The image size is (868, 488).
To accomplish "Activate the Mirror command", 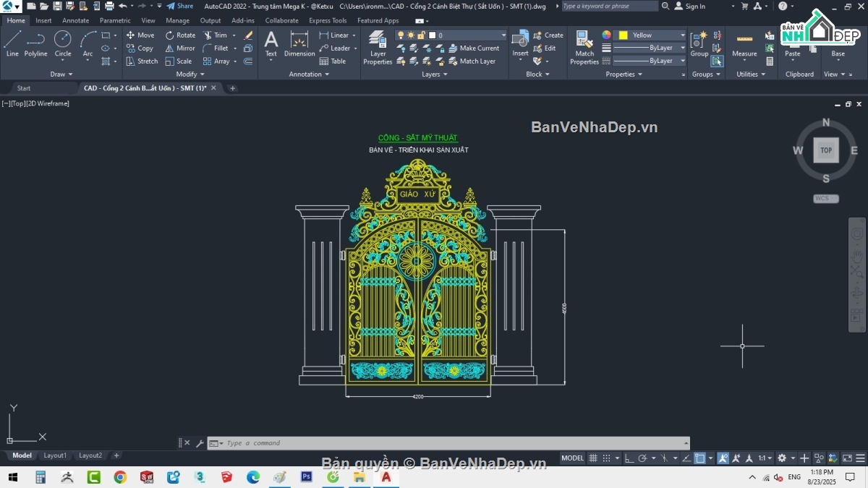I will click(x=180, y=48).
